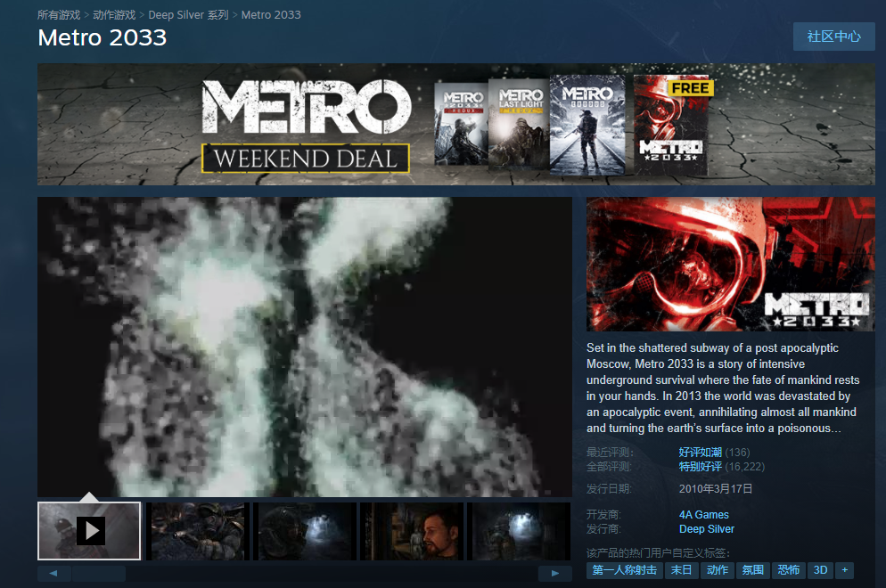This screenshot has height=588, width=886.
Task: Expand tags with the plus button
Action: coord(845,570)
